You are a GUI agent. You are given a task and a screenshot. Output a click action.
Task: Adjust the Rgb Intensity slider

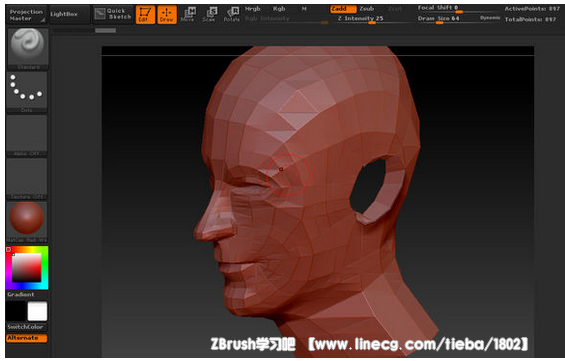286,19
